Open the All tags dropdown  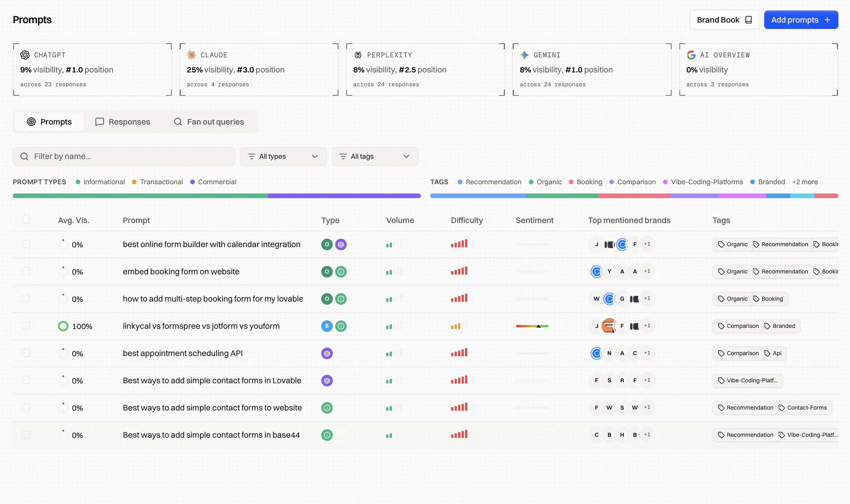375,156
